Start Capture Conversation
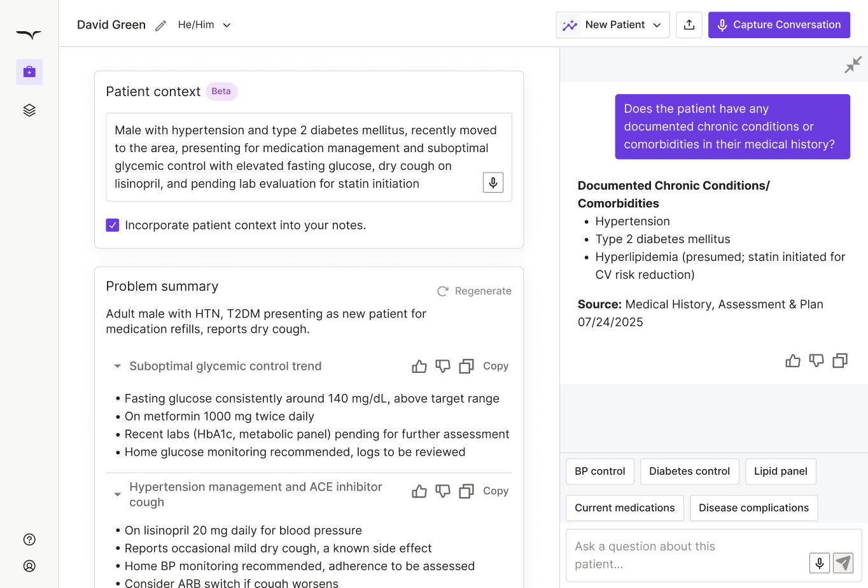The image size is (868, 588). pyautogui.click(x=779, y=24)
